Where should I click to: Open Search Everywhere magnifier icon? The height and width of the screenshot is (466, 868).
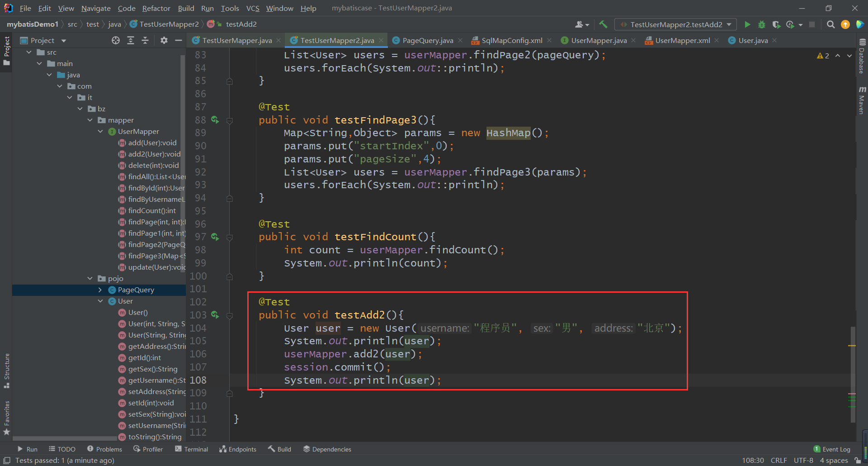coord(830,24)
